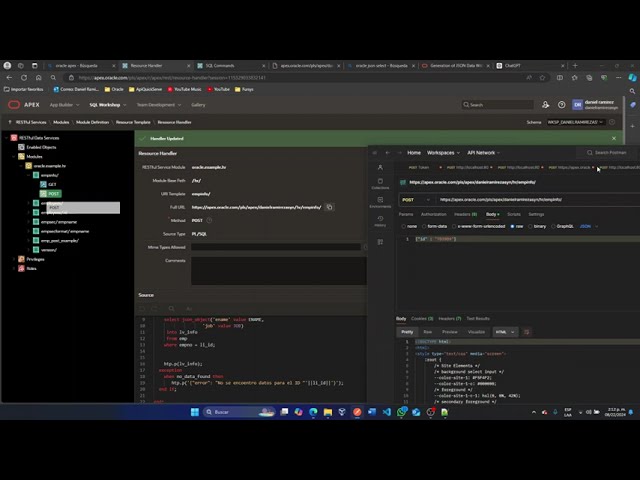The width and height of the screenshot is (640, 480).
Task: Switch to Postman Authorization tab
Action: pos(433,214)
